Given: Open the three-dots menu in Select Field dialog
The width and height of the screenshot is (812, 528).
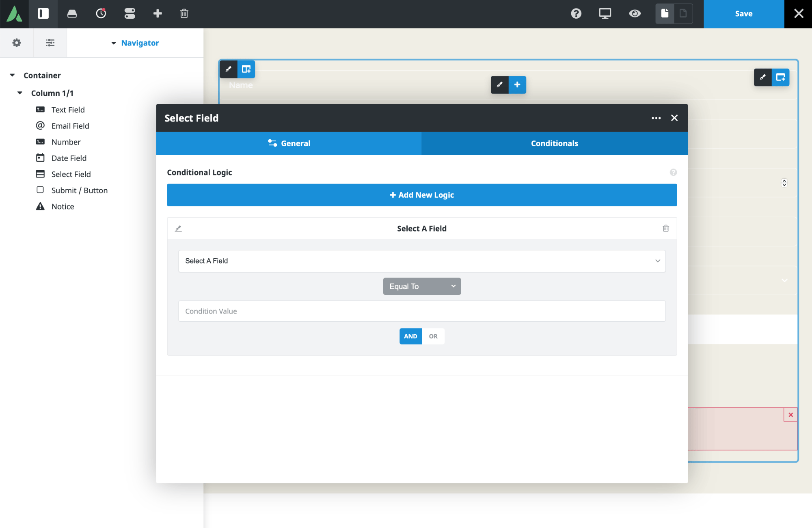Looking at the screenshot, I should click(656, 118).
